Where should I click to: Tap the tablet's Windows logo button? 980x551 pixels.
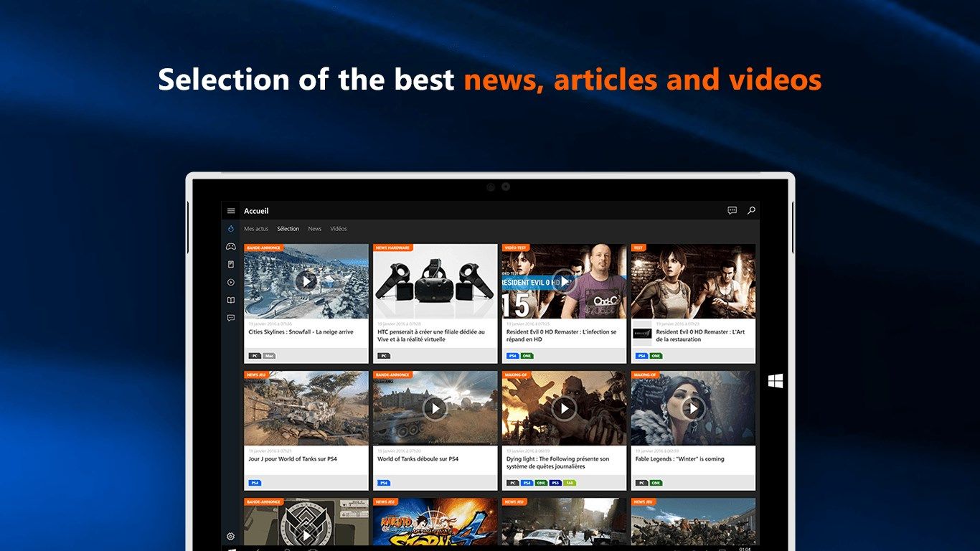click(x=776, y=381)
